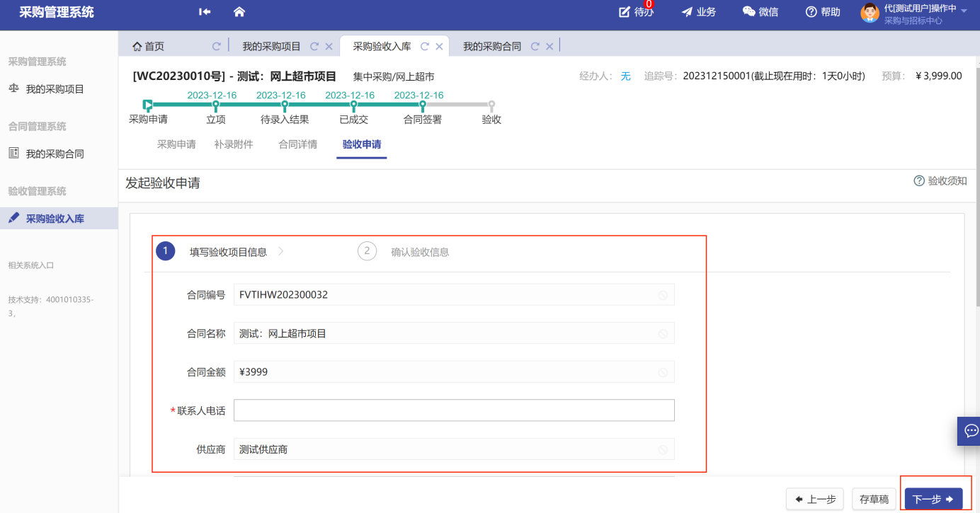Collapse sidebar with the arrow icon

[205, 12]
